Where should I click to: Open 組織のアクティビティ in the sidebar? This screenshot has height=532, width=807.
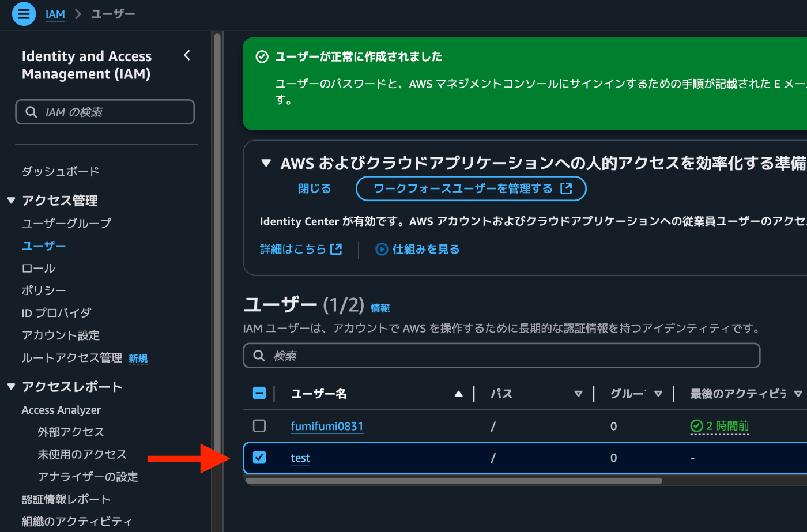tap(77, 522)
